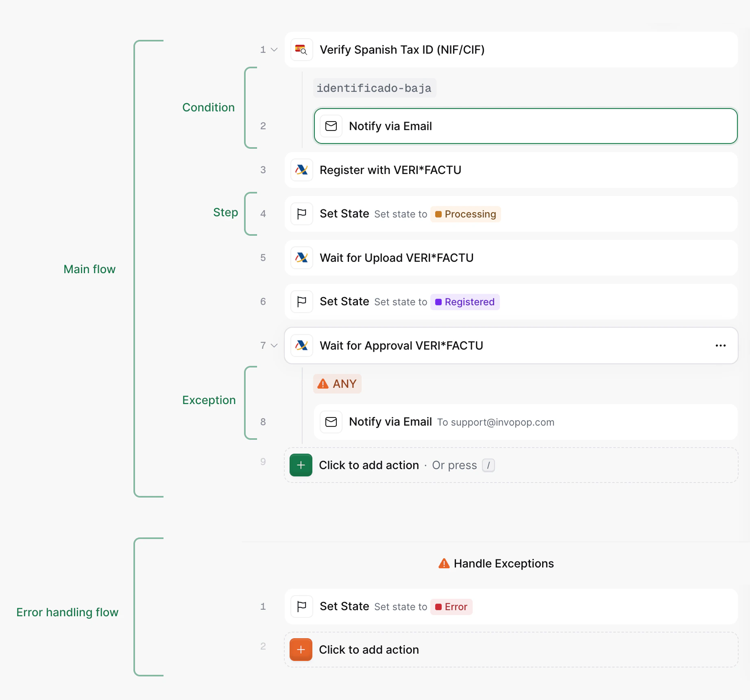Click to add action in main flow

pos(368,465)
